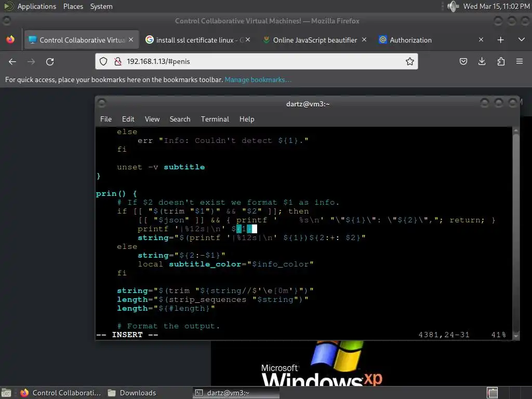Click the '4381,24-31' cursor position text
Viewport: 532px width, 399px height.
(x=444, y=335)
